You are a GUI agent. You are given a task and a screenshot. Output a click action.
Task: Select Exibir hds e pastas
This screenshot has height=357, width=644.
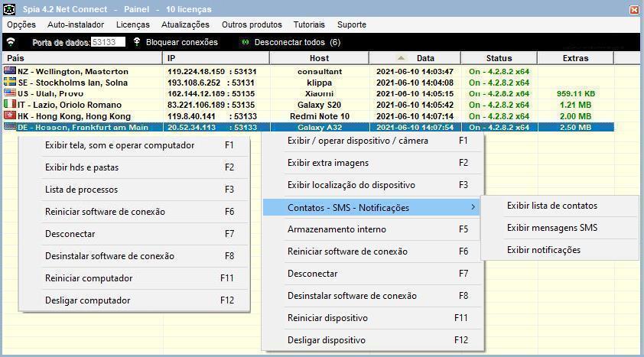coord(135,167)
